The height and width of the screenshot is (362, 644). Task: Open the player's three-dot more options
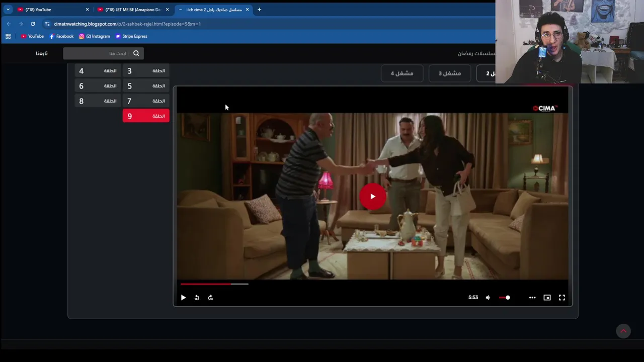pyautogui.click(x=532, y=298)
